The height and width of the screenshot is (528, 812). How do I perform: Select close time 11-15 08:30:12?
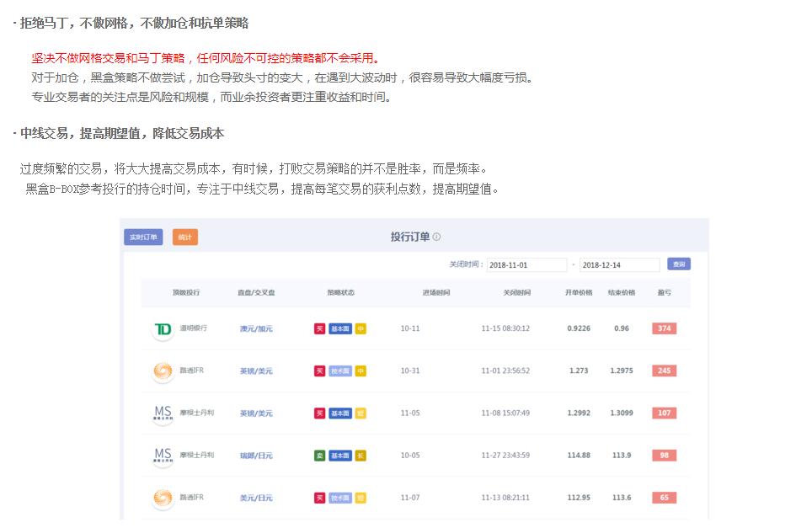pos(505,328)
